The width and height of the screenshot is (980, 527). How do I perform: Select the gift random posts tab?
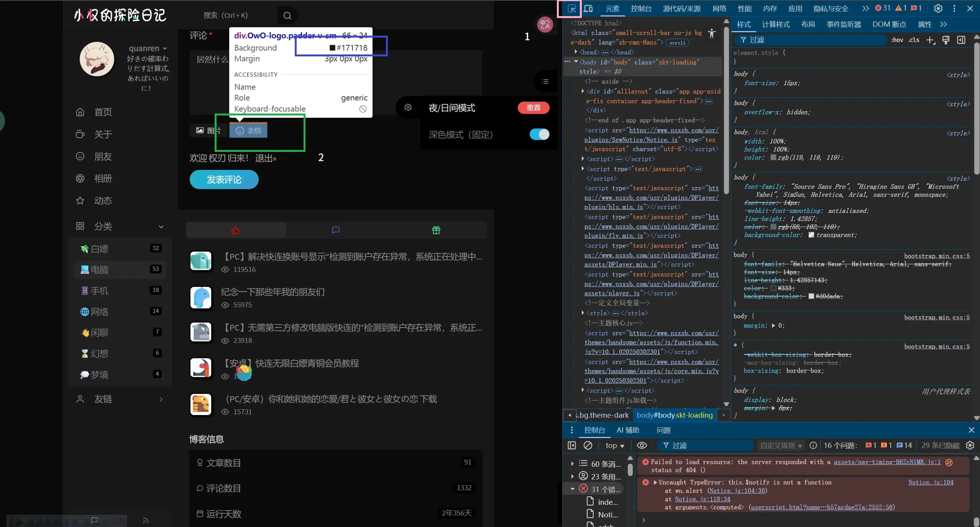click(x=436, y=230)
